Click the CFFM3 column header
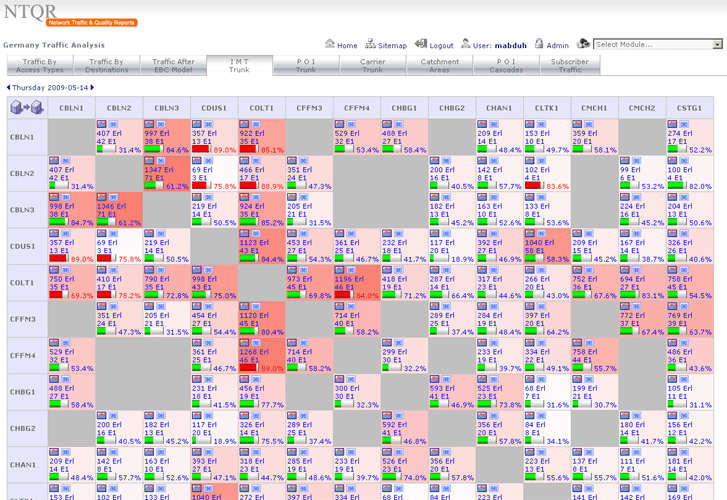The height and width of the screenshot is (500, 727). tap(310, 107)
